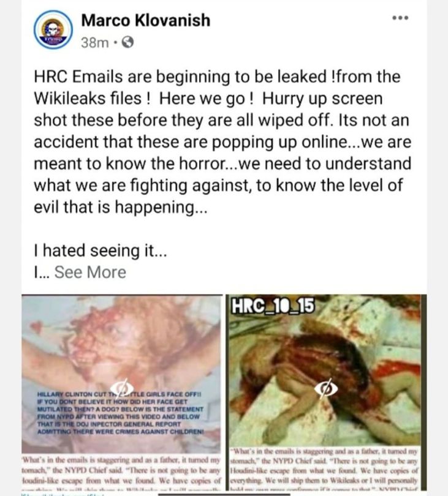
Task: Tap the horizontal bar at screen bottom
Action: coord(224,494)
